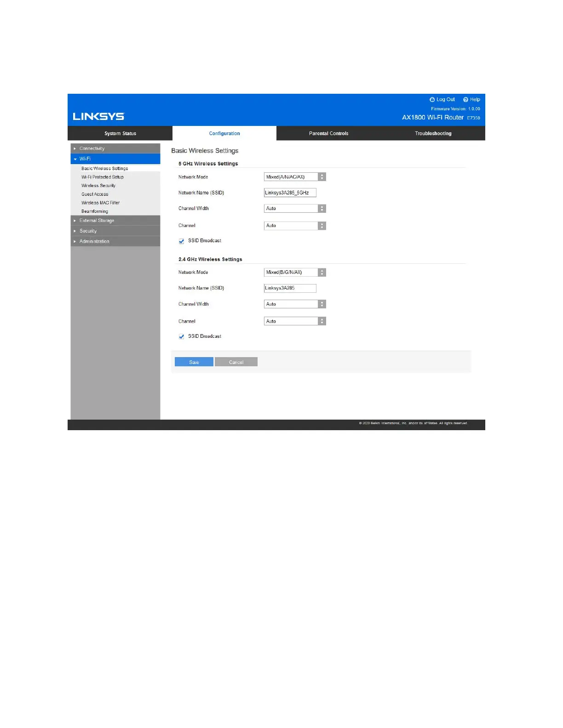This screenshot has width=563, height=728.
Task: Click the Basic Wireless Settings page heading
Action: [205, 151]
